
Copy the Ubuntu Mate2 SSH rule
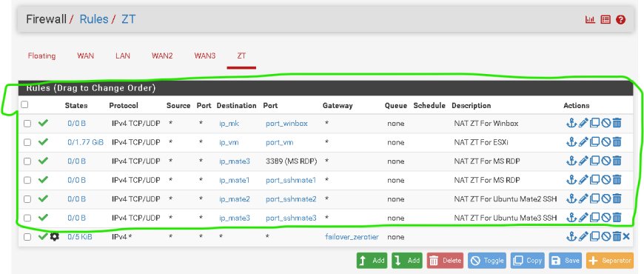point(594,198)
